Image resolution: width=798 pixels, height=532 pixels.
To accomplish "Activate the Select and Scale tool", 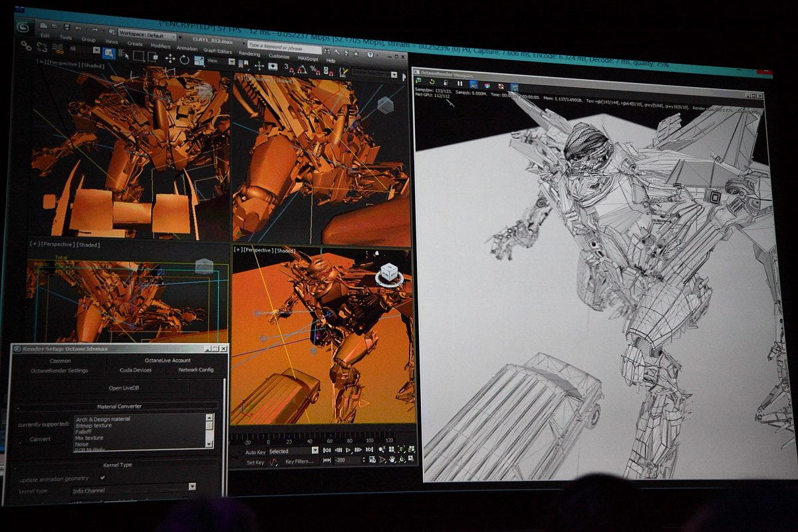I will coord(199,61).
